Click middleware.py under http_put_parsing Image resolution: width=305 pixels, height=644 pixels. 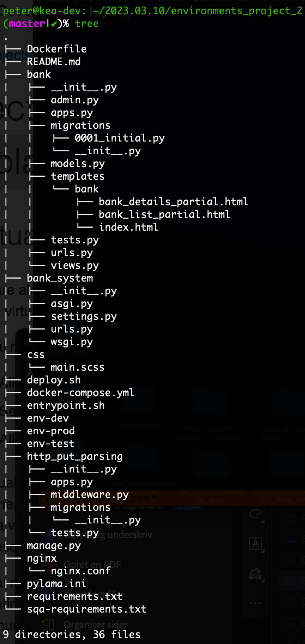pos(90,495)
